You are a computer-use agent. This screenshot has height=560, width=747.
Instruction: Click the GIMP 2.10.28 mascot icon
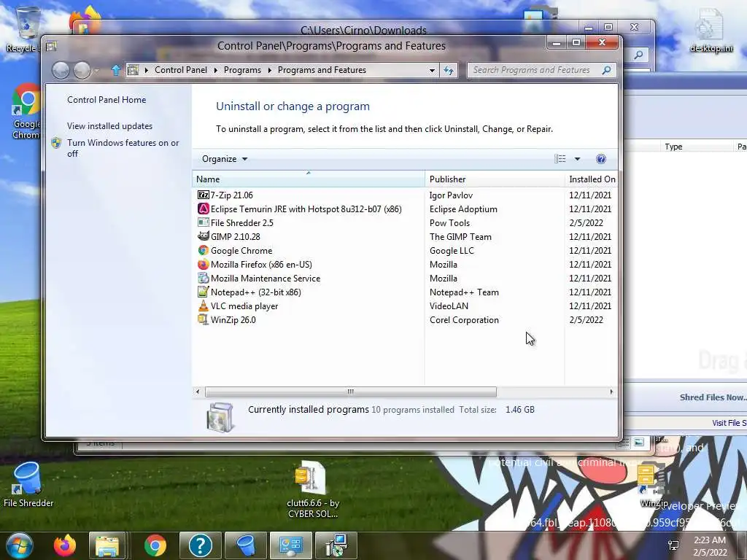(204, 236)
